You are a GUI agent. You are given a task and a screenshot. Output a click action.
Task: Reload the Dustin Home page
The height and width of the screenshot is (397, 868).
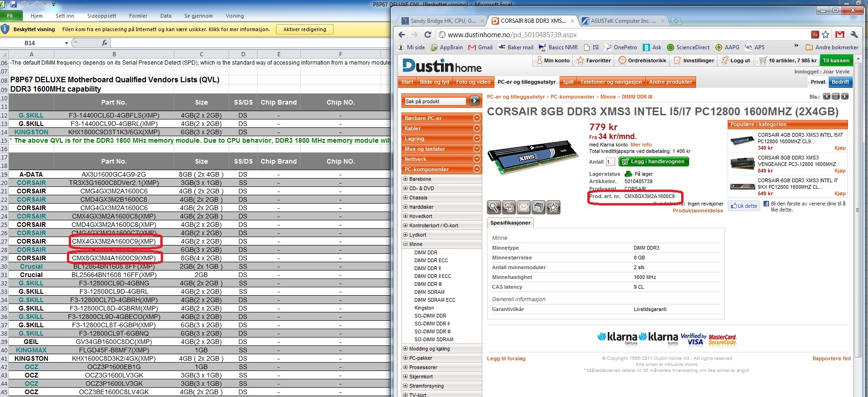(428, 34)
